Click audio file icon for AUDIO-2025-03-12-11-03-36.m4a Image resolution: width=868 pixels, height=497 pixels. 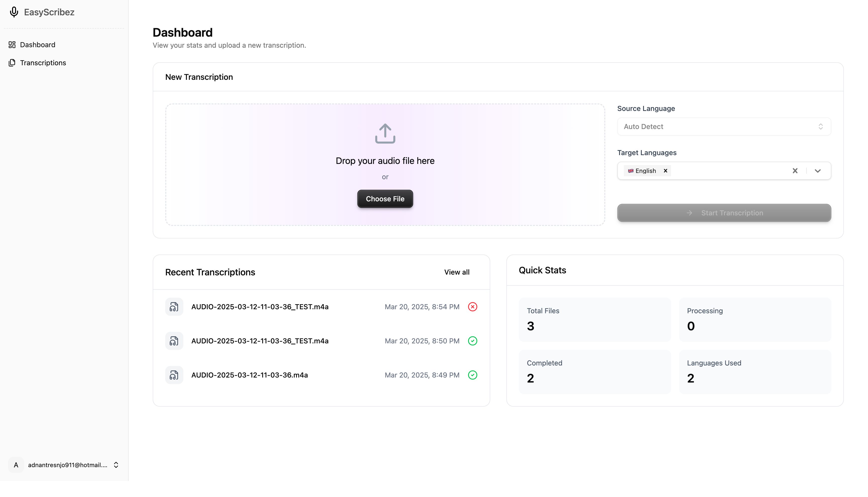coord(174,375)
